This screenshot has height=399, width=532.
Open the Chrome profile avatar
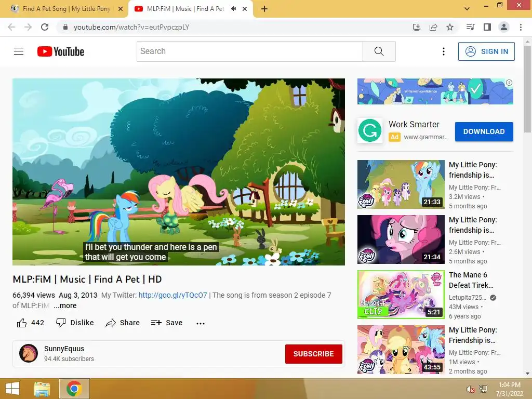tap(504, 27)
